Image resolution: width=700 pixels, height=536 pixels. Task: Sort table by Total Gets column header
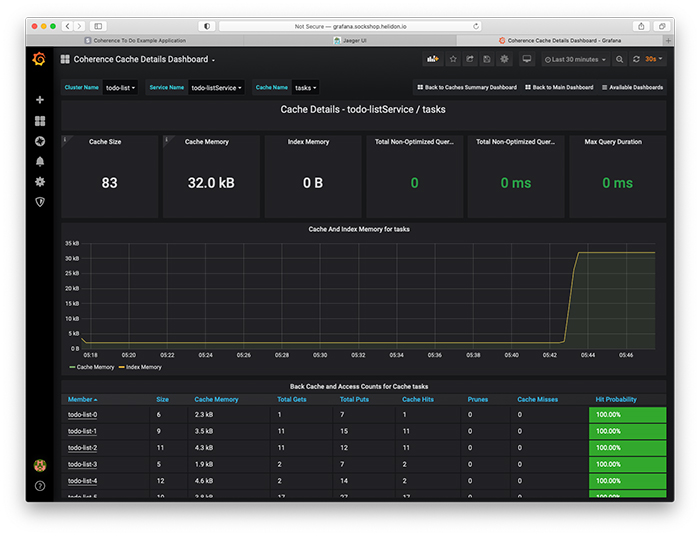tap(292, 399)
